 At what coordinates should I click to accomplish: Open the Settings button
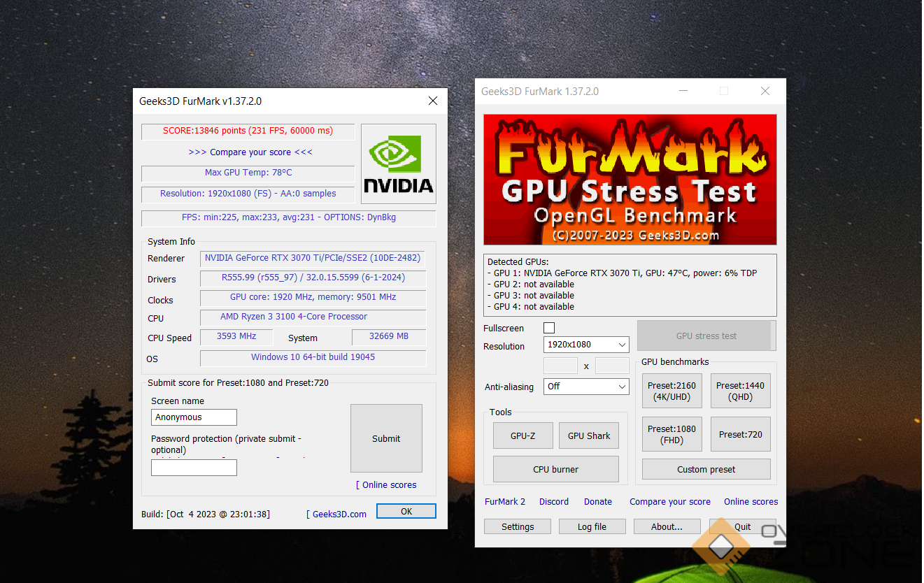(518, 527)
